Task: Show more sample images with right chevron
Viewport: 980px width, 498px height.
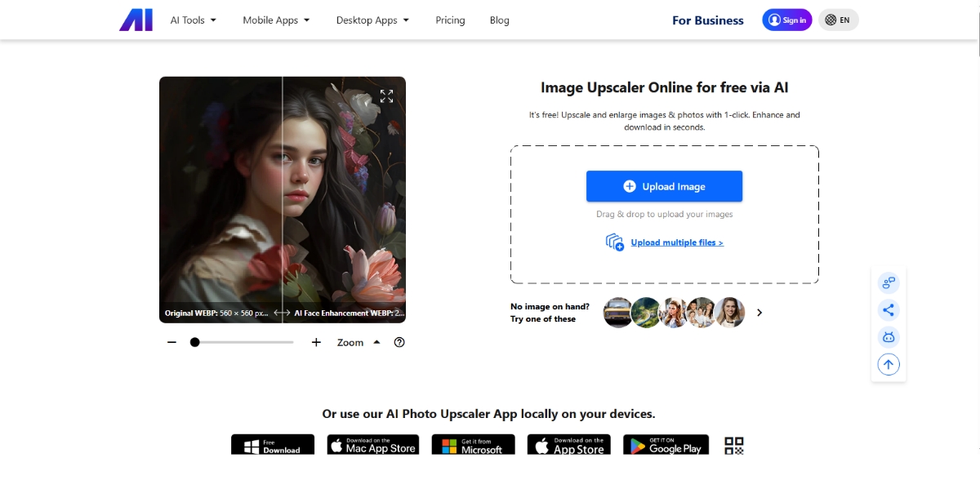Action: (x=759, y=312)
